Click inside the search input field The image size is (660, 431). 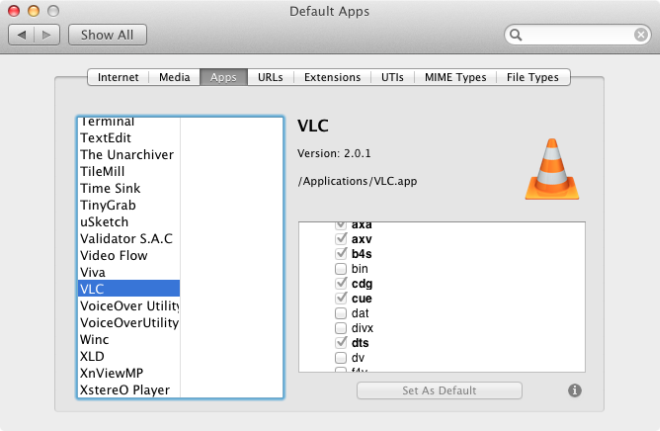tap(578, 35)
